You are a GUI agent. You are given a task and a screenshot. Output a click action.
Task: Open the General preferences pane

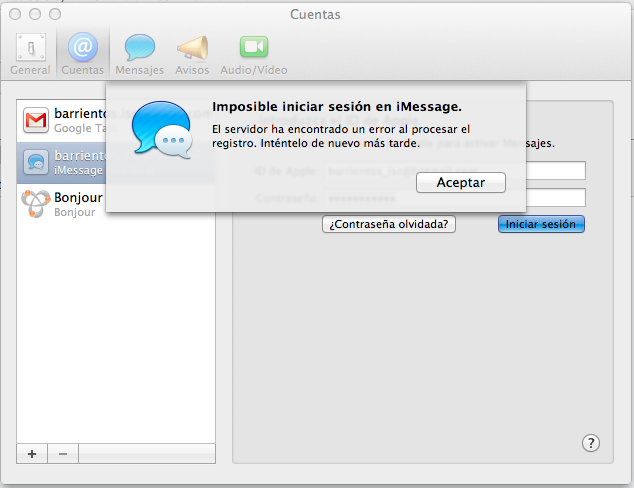point(30,54)
